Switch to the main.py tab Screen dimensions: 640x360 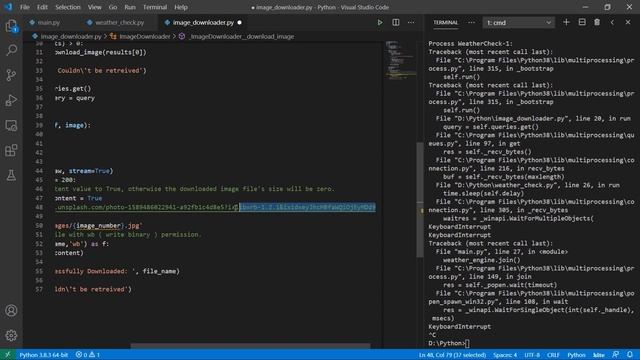point(48,22)
